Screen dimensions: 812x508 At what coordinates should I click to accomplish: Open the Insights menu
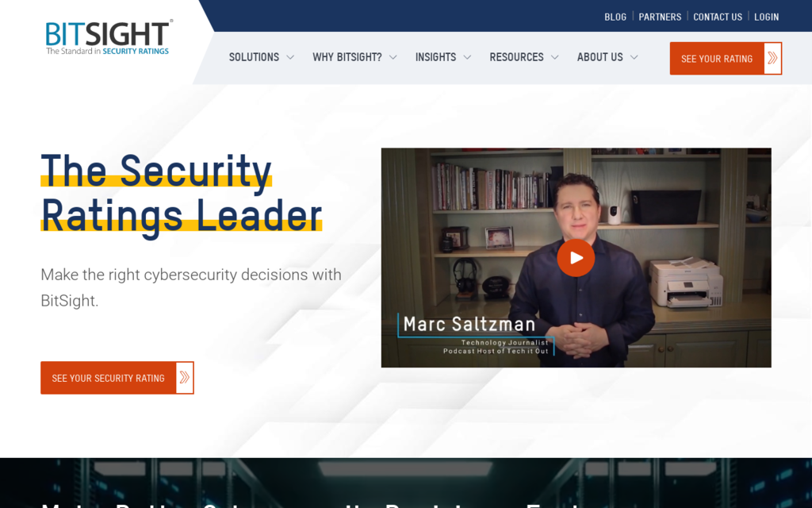[435, 57]
